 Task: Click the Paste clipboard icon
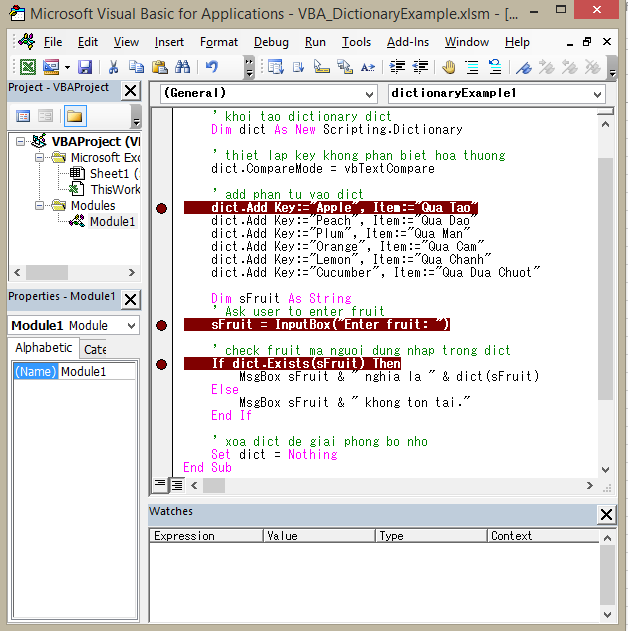160,67
